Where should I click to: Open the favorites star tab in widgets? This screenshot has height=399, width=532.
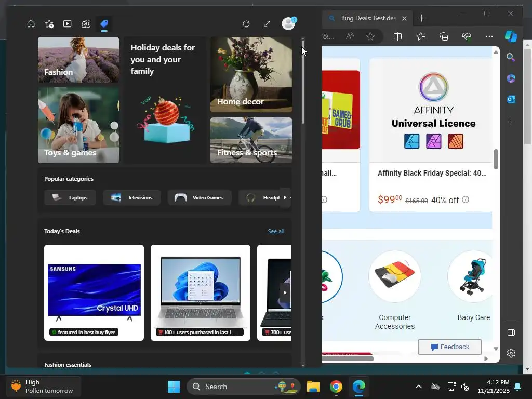coord(49,24)
